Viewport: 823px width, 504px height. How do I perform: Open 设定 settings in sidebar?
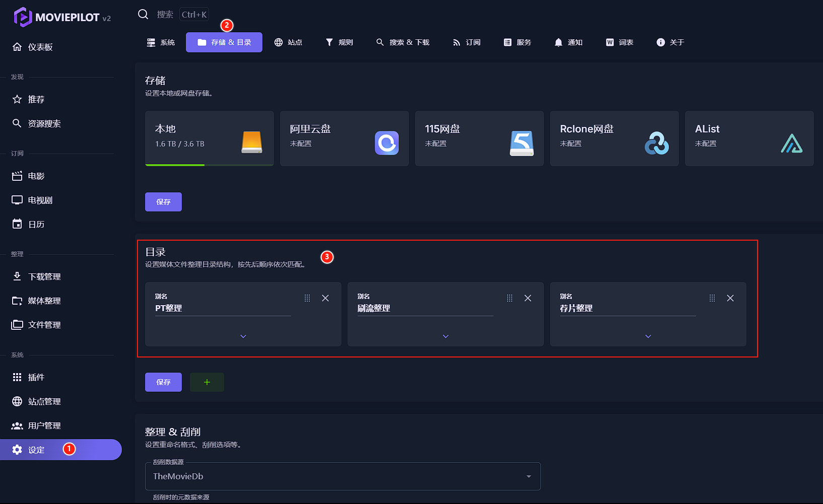(61, 450)
